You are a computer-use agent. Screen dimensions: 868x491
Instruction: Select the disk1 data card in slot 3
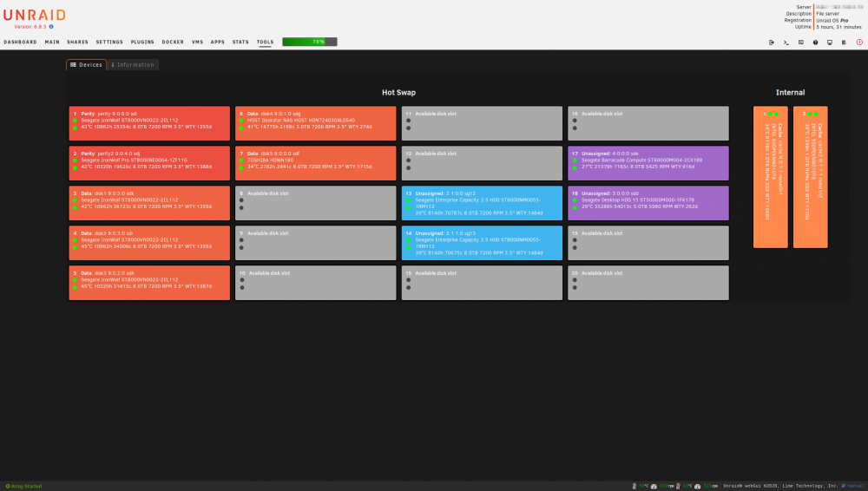pyautogui.click(x=149, y=203)
